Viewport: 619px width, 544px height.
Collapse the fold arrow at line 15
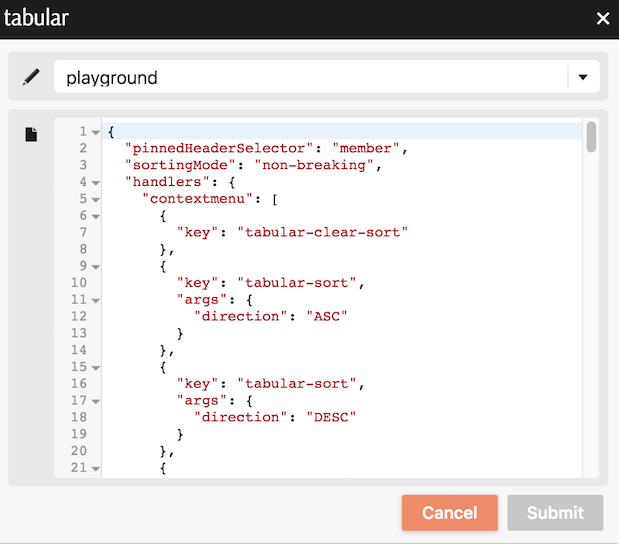[x=96, y=368]
